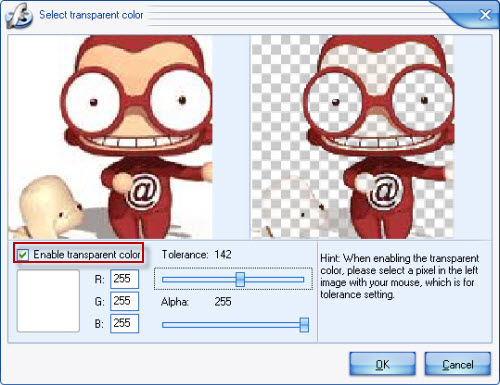Viewport: 500px width, 385px height.
Task: Click the Select transparent color title text
Action: pos(91,15)
